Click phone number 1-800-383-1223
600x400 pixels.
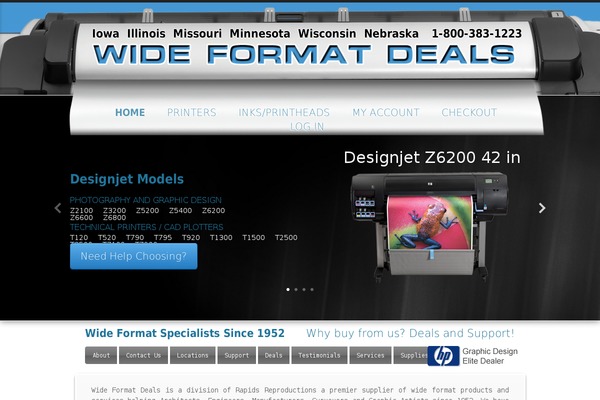[477, 34]
